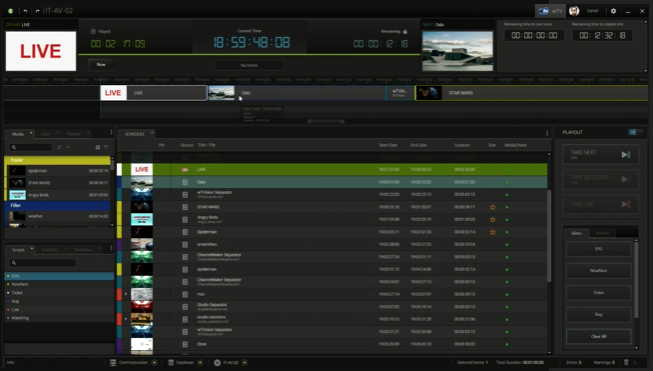Click the Database icon in status bar
This screenshot has height=371, width=653.
click(x=171, y=363)
